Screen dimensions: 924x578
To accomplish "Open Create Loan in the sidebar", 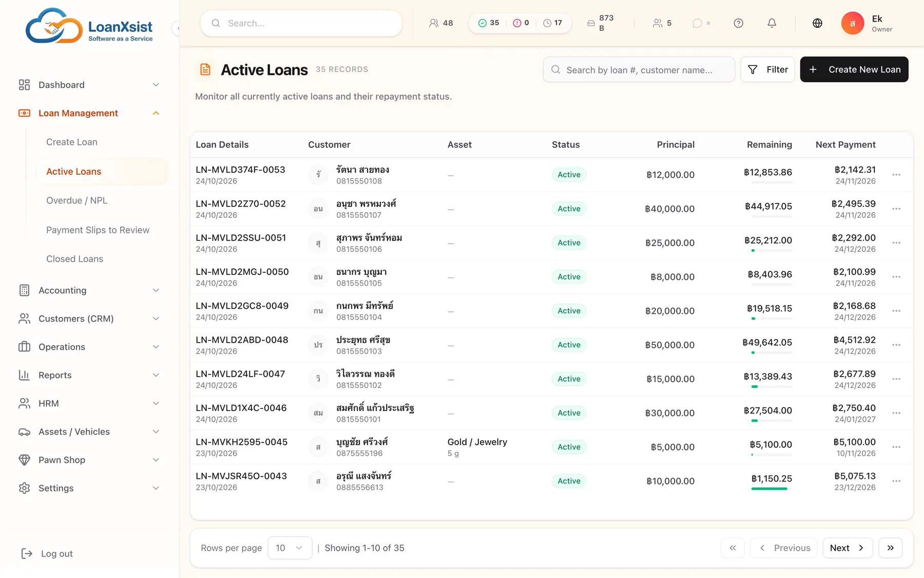I will point(72,142).
